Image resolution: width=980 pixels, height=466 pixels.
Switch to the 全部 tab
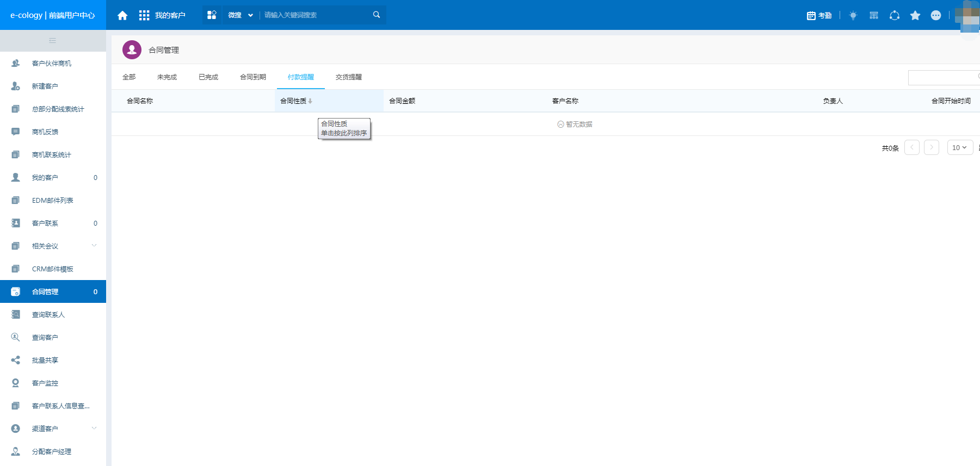point(129,77)
